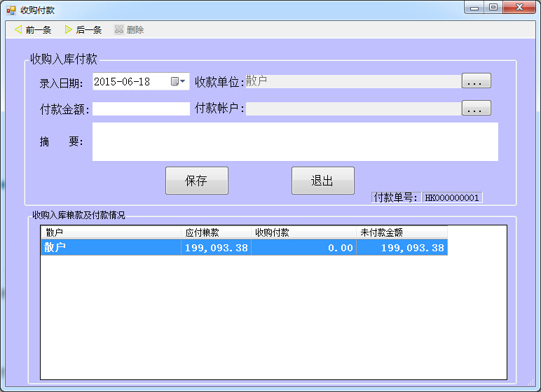
Task: Click the 收购付款 column header
Action: tap(303, 232)
